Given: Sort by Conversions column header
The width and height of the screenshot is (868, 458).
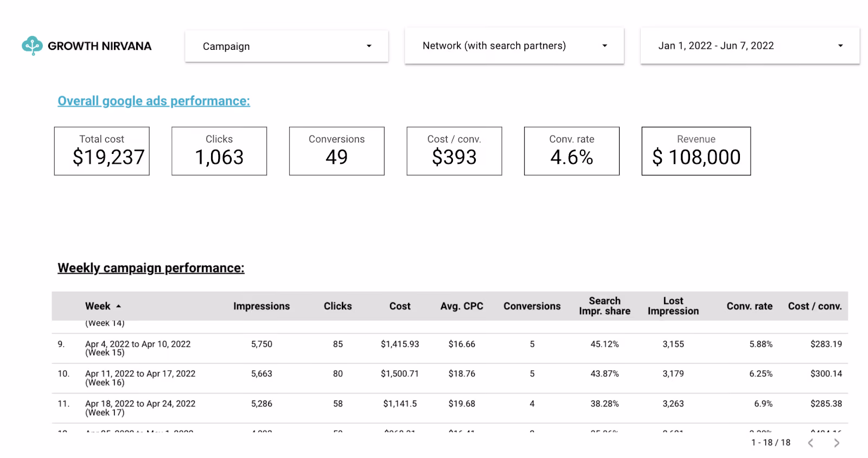Looking at the screenshot, I should point(532,306).
